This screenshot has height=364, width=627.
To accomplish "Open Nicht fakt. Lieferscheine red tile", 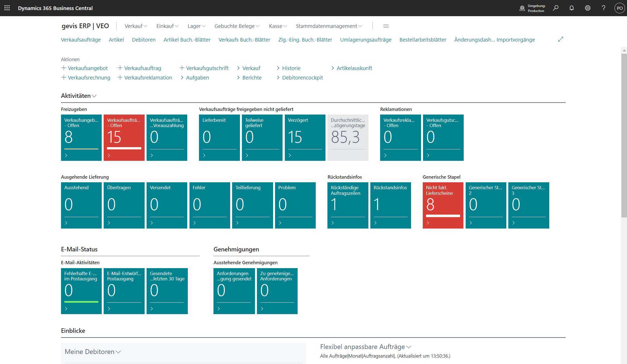I will coord(443,205).
